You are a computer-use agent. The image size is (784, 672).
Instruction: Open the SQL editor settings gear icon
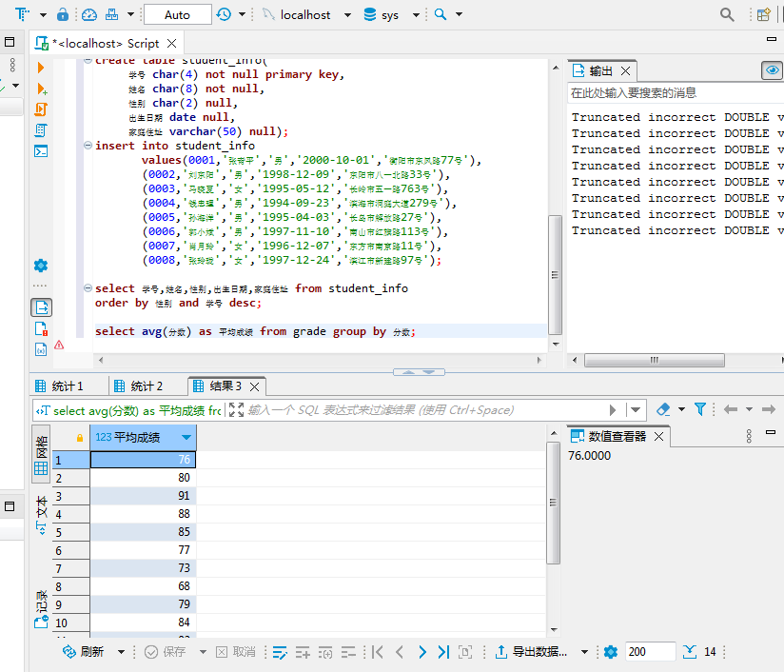[x=41, y=266]
